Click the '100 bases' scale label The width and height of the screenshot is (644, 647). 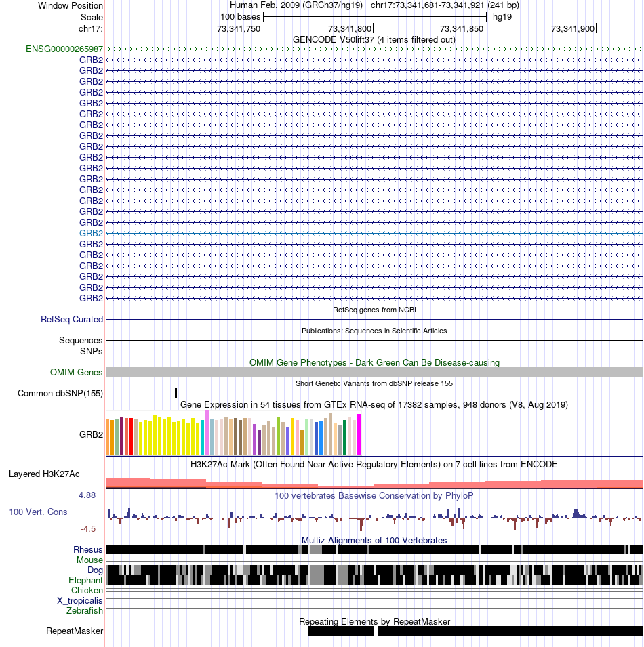pyautogui.click(x=240, y=17)
